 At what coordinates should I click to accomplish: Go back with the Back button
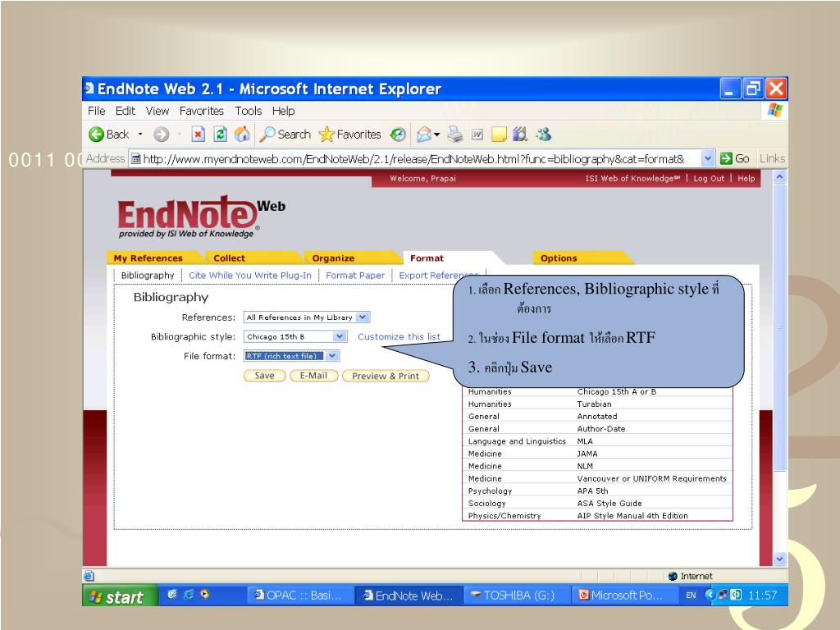click(x=109, y=134)
